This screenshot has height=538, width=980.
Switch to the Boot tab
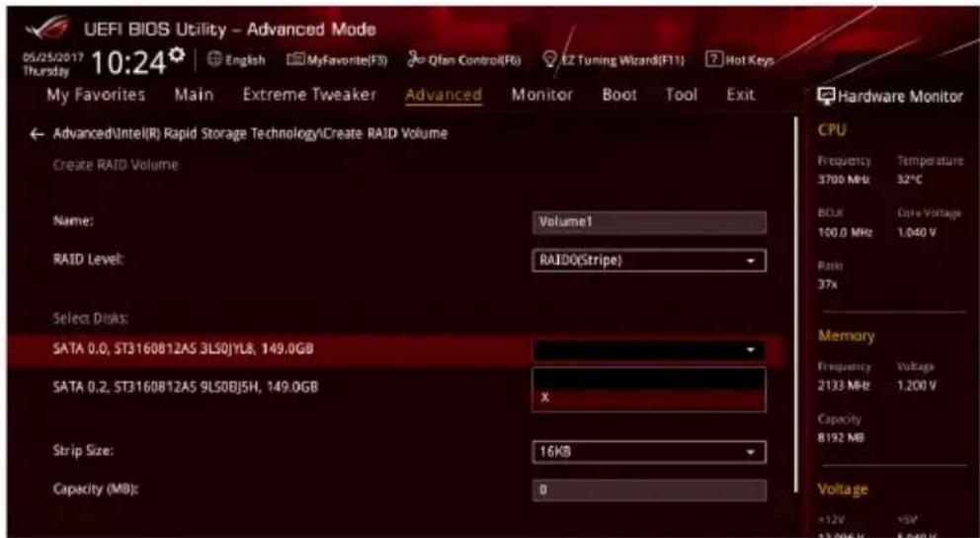coord(619,95)
